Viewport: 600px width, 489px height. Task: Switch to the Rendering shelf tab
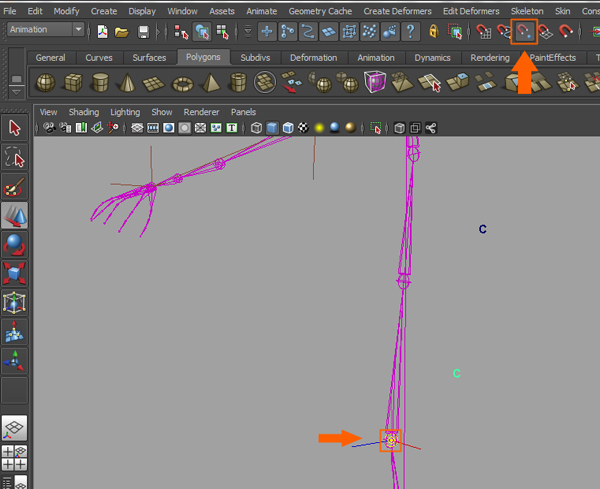[490, 58]
